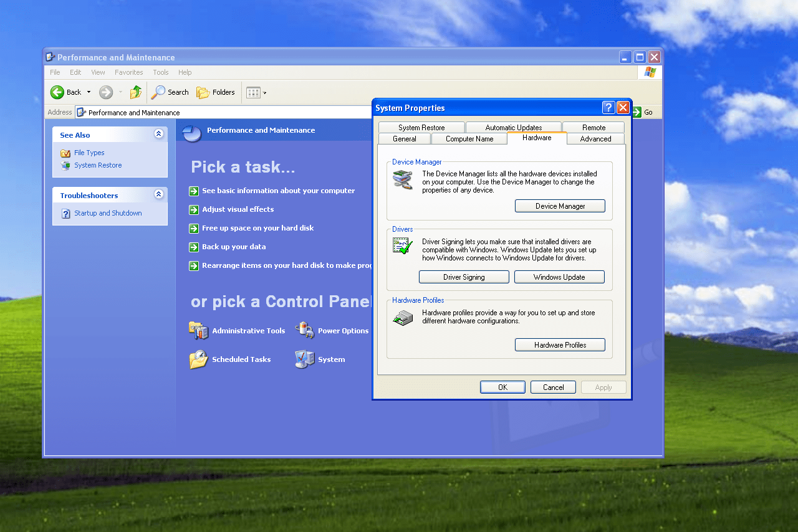Click the File Types icon in See Also

(x=65, y=153)
